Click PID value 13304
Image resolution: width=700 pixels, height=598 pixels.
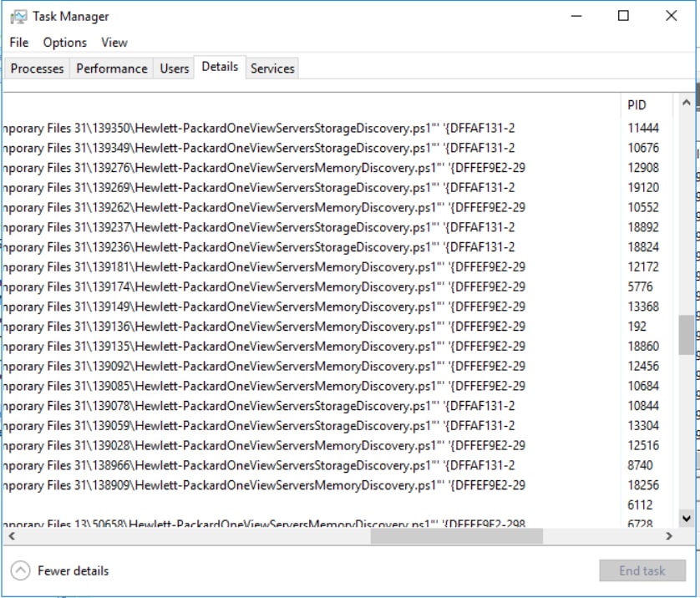[643, 426]
